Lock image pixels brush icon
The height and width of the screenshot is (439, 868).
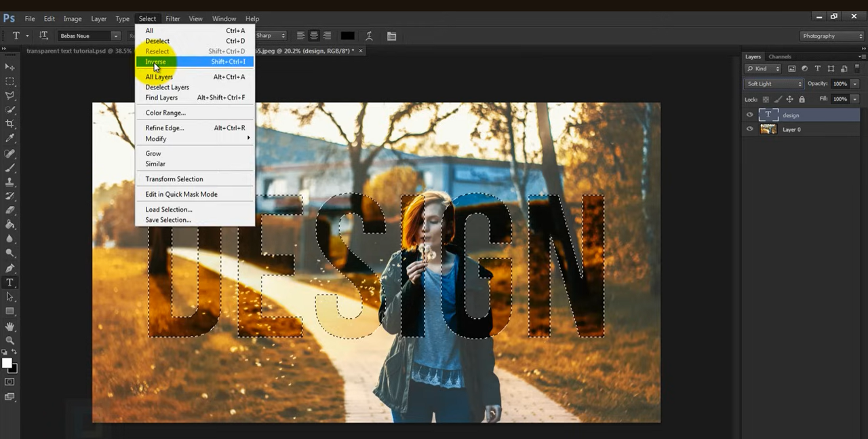pos(777,99)
